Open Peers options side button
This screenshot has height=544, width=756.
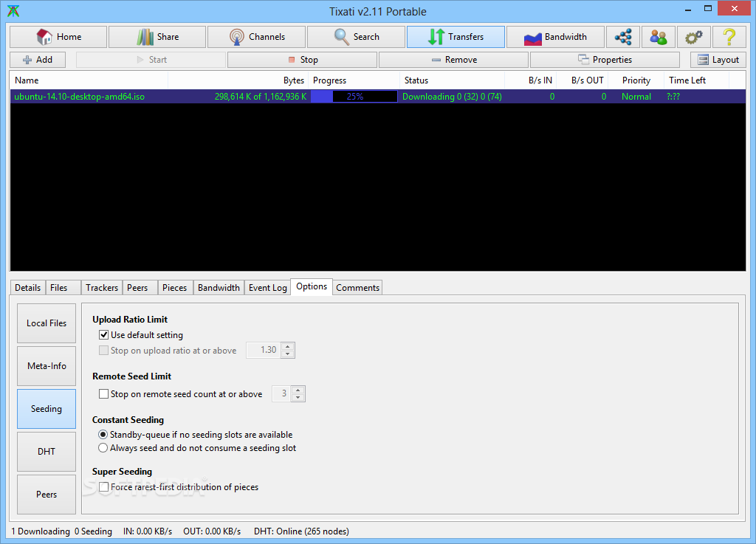(47, 495)
